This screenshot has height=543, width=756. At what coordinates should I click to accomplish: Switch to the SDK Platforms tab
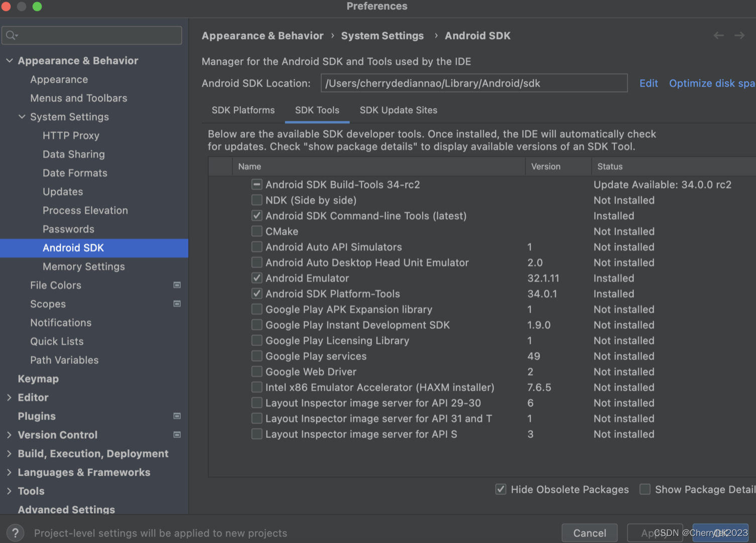click(x=243, y=110)
